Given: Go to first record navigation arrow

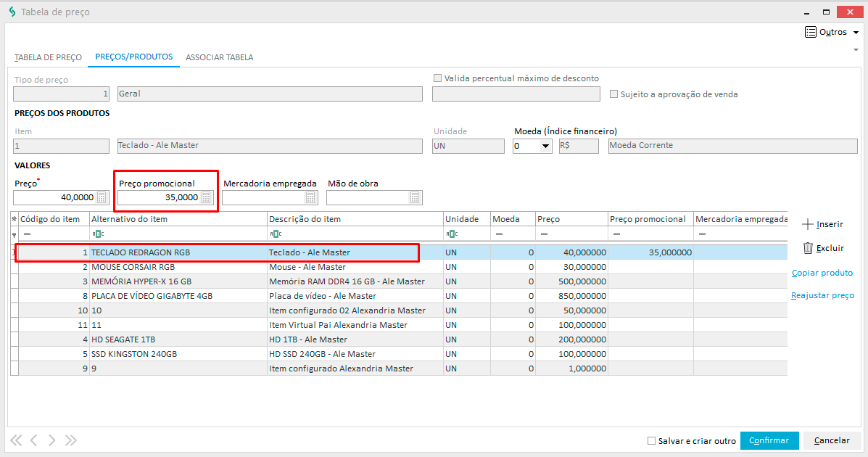Looking at the screenshot, I should [x=16, y=440].
